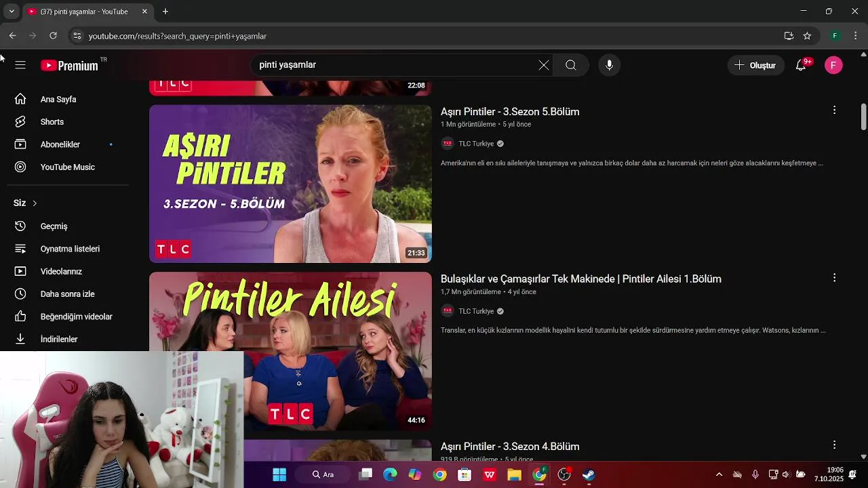
Task: Open the YouTube hamburger guide menu
Action: tap(20, 65)
